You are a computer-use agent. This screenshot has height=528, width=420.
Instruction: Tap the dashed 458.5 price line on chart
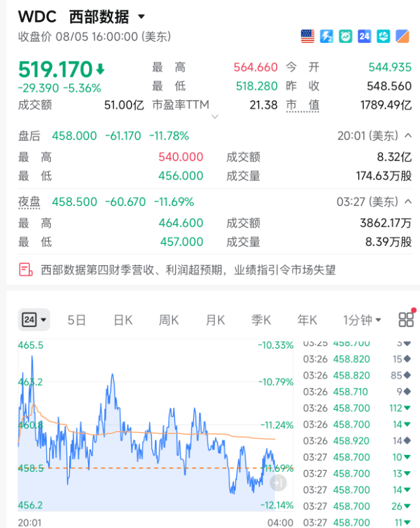pos(155,468)
